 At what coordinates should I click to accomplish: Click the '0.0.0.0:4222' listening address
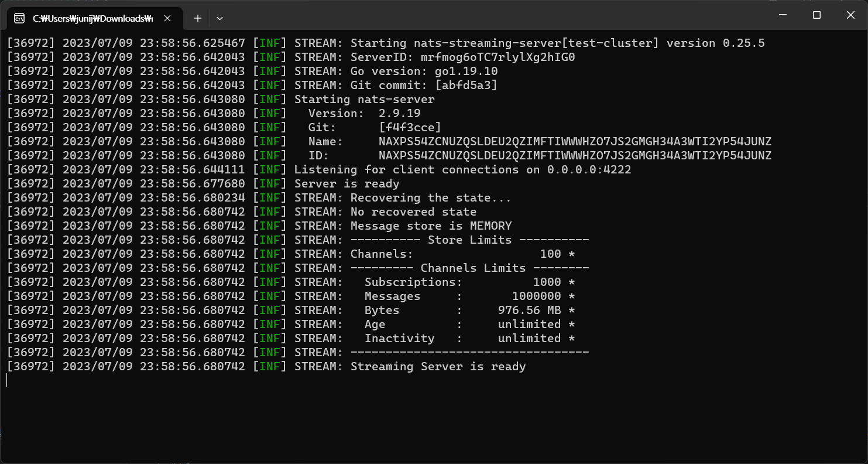[x=589, y=170]
